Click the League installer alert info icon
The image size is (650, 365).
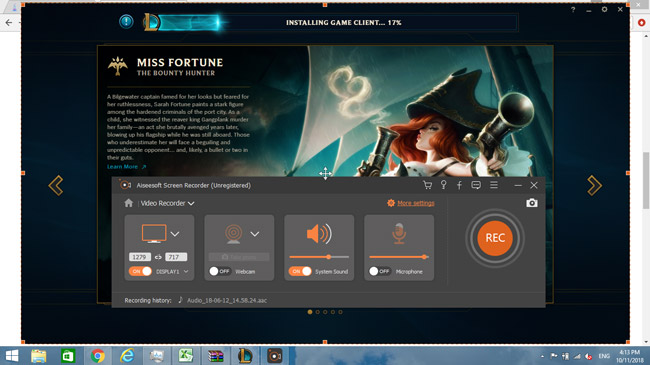126,21
